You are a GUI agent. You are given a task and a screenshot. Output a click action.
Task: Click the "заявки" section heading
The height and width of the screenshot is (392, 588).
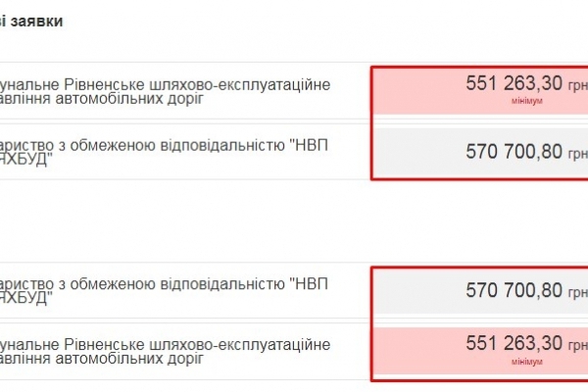(x=35, y=21)
